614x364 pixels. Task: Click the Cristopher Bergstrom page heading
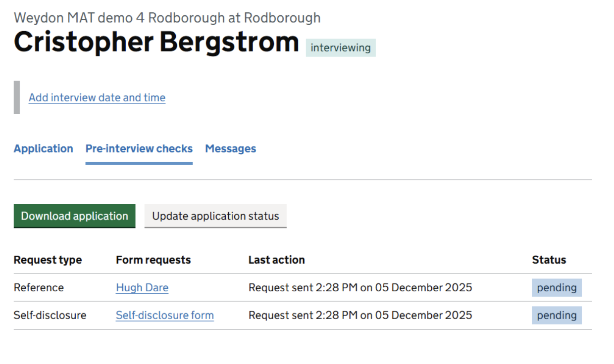click(156, 43)
